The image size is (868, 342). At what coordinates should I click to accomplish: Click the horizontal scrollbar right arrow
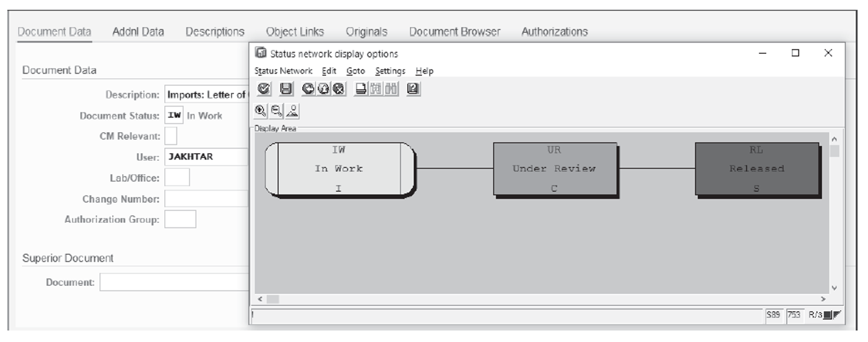pos(823,299)
